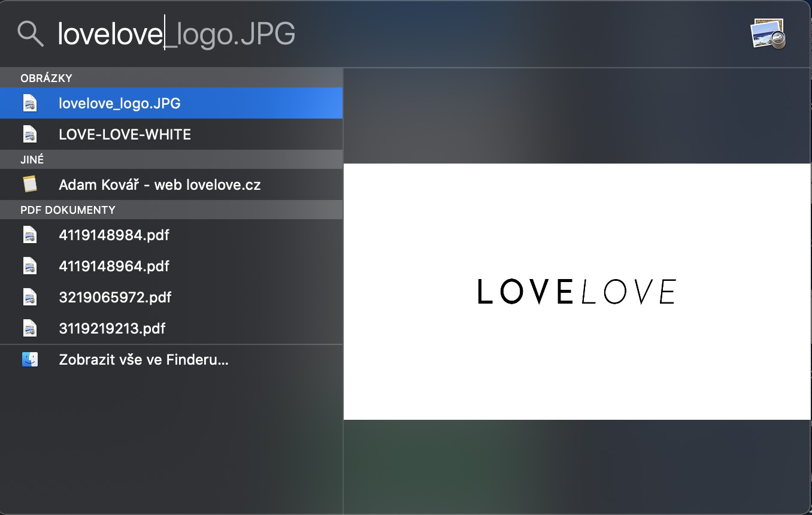Click the PDF icon beside 3119219213.pdf
This screenshot has height=515, width=812.
30,328
